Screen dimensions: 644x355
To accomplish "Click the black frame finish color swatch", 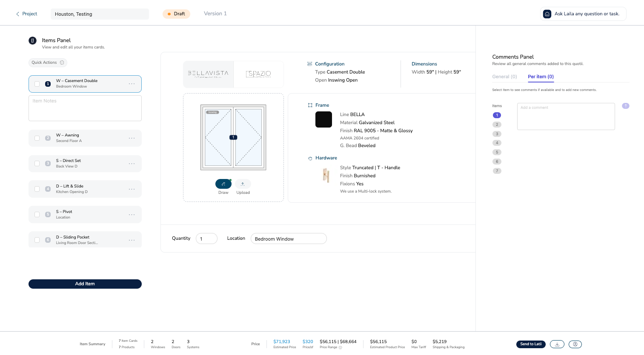I will coord(323,119).
